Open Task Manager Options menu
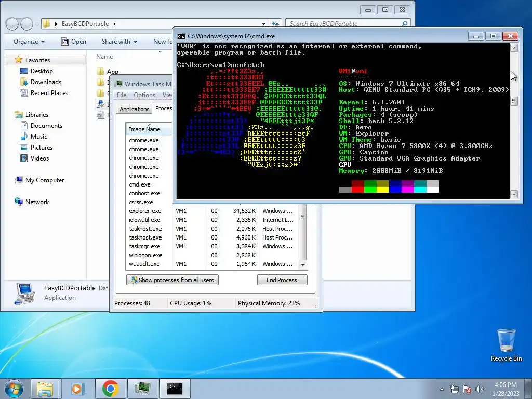 [144, 95]
